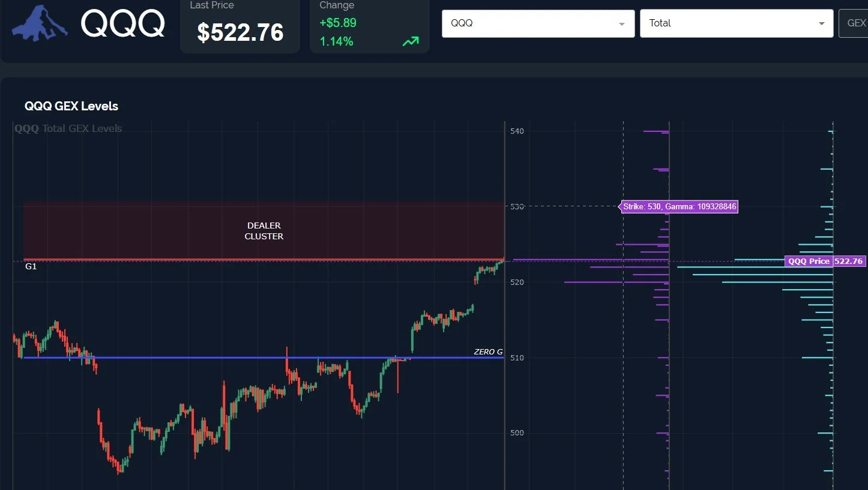This screenshot has height=490, width=868.
Task: Click the 500 price axis label
Action: (x=516, y=433)
